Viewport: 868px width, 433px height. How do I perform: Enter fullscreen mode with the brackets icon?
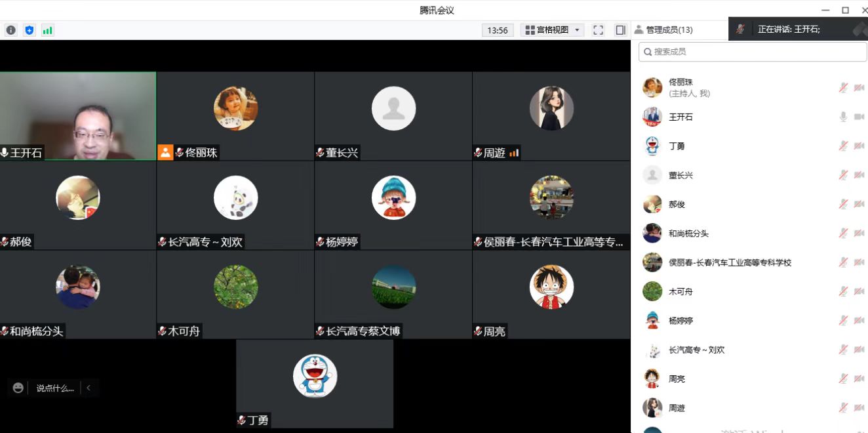[x=598, y=30]
